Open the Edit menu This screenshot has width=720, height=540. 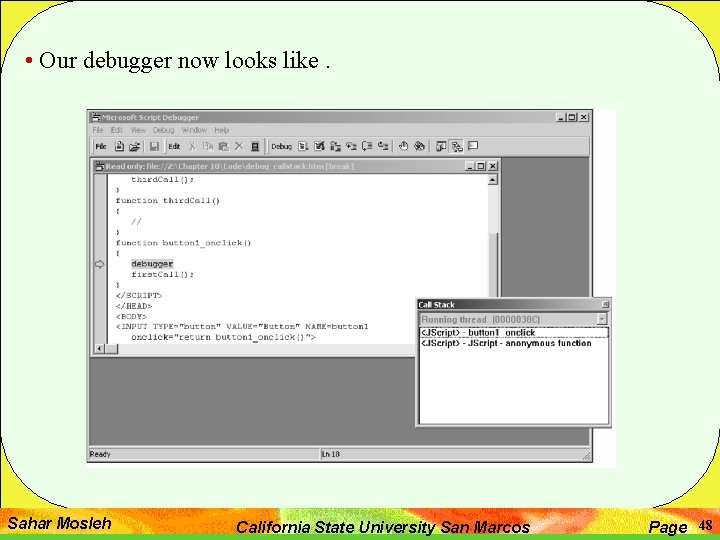tap(117, 130)
